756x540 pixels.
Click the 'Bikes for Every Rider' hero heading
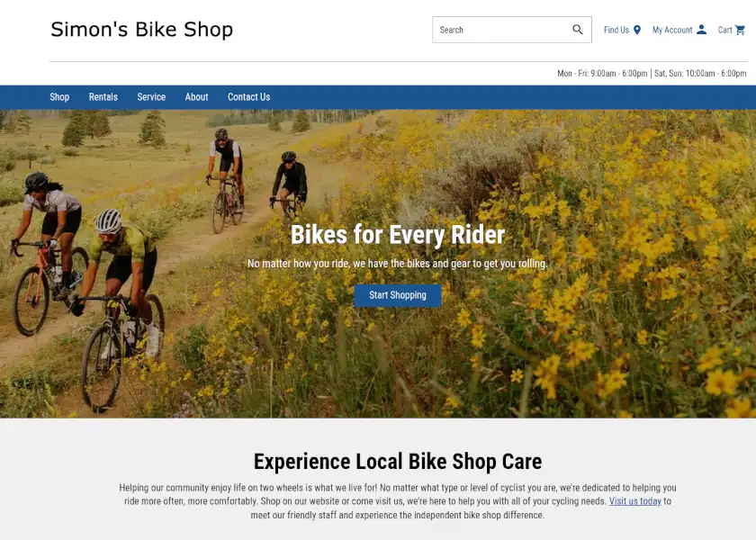(398, 235)
